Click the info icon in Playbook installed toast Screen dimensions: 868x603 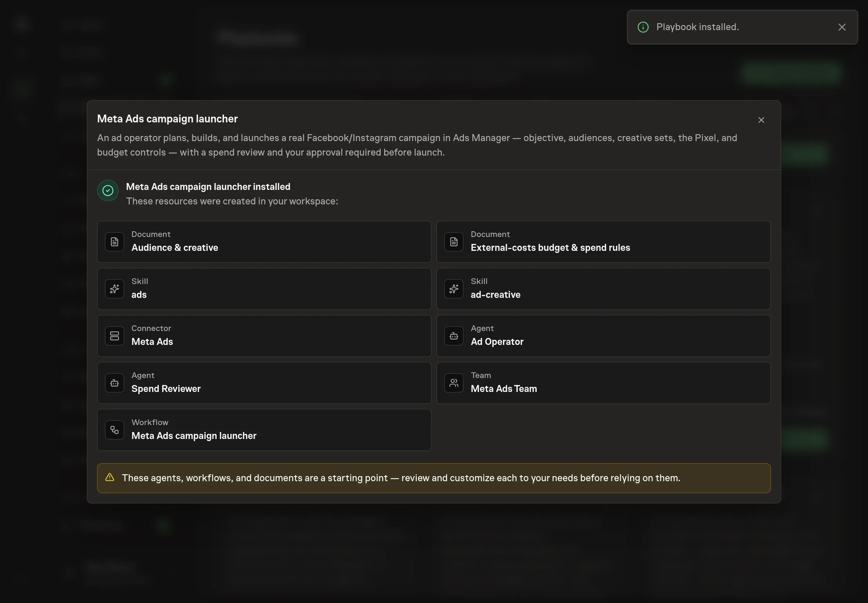click(643, 27)
